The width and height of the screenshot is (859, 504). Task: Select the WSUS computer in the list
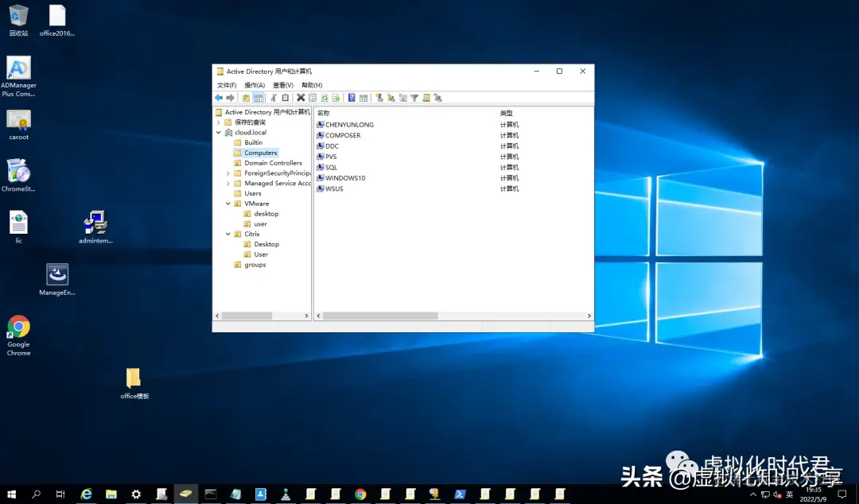[x=332, y=188]
